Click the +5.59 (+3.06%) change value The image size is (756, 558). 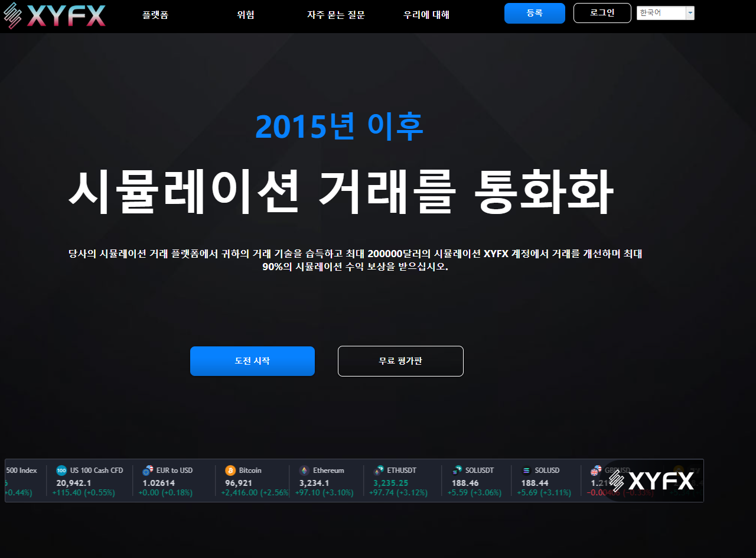[474, 493]
